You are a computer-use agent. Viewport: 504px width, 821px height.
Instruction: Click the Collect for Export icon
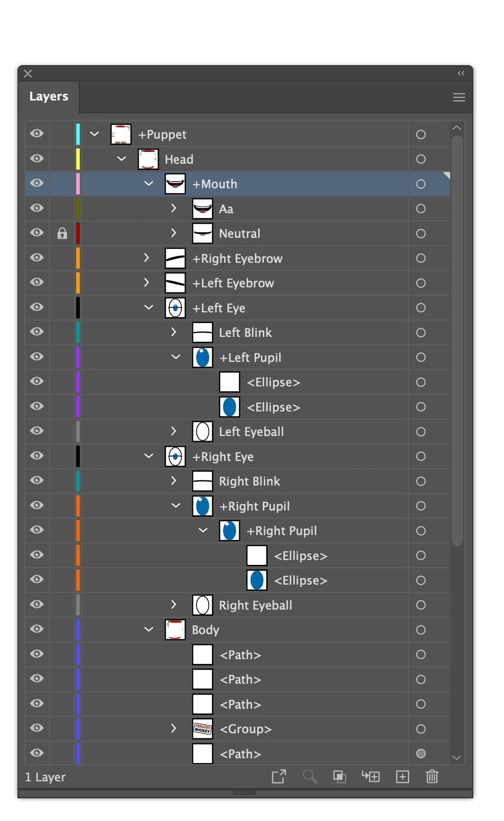279,776
